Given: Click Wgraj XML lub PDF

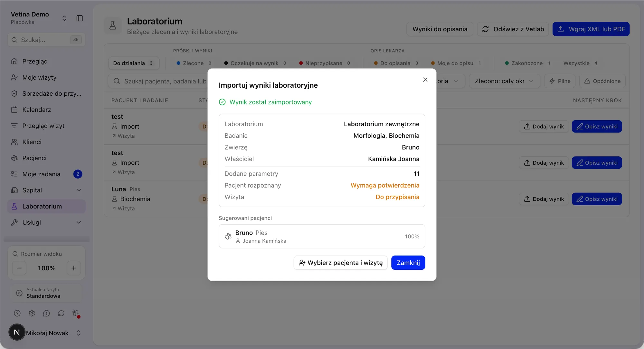Looking at the screenshot, I should click(x=591, y=29).
